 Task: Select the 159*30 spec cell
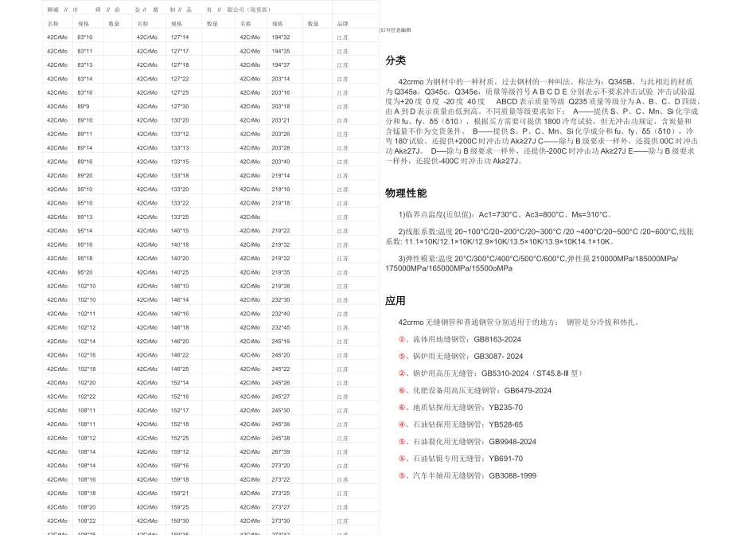180,521
